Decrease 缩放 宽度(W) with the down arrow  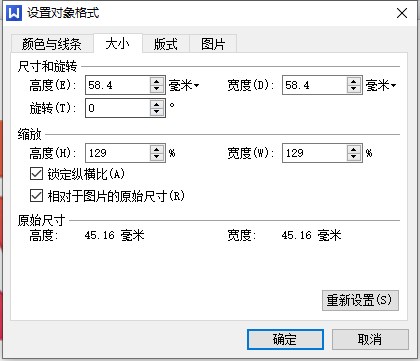coord(354,157)
